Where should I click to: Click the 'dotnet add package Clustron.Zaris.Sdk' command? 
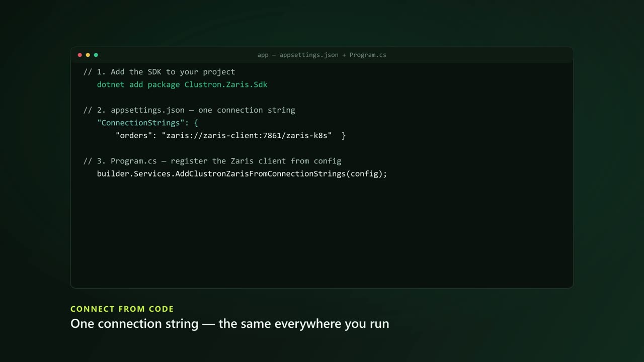click(x=182, y=84)
